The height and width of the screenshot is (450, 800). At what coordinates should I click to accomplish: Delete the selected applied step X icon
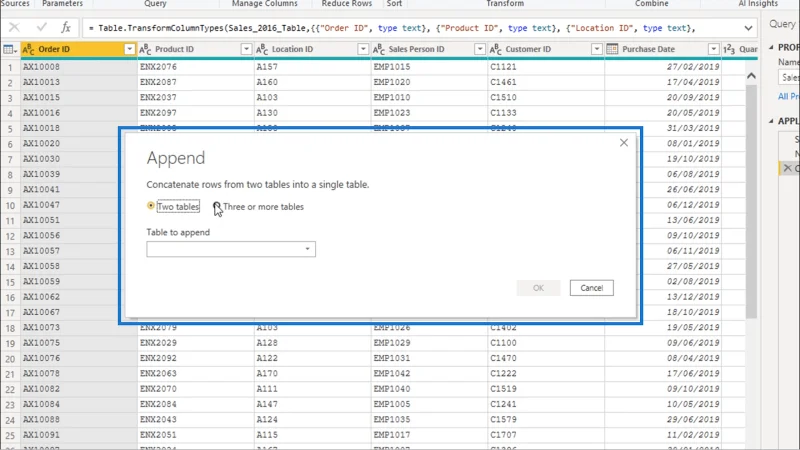788,168
